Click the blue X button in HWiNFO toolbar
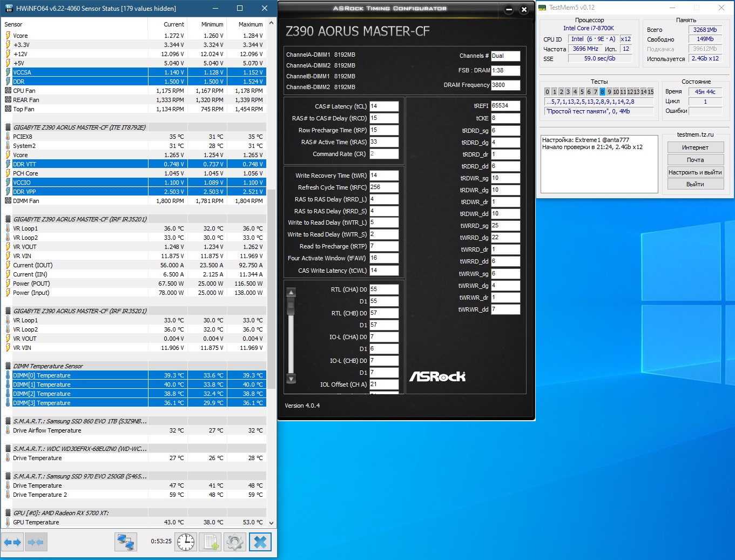 pos(260,542)
